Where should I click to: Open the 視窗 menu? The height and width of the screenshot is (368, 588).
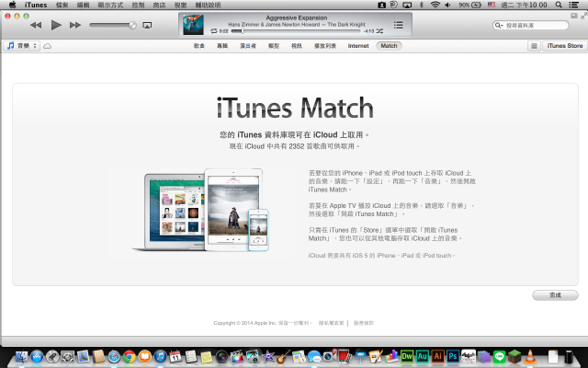180,5
